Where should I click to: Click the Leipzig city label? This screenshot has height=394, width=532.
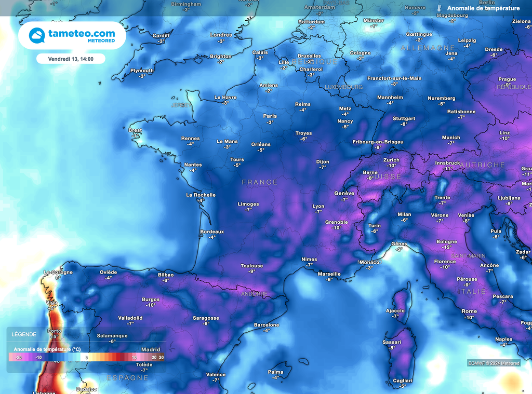click(467, 40)
